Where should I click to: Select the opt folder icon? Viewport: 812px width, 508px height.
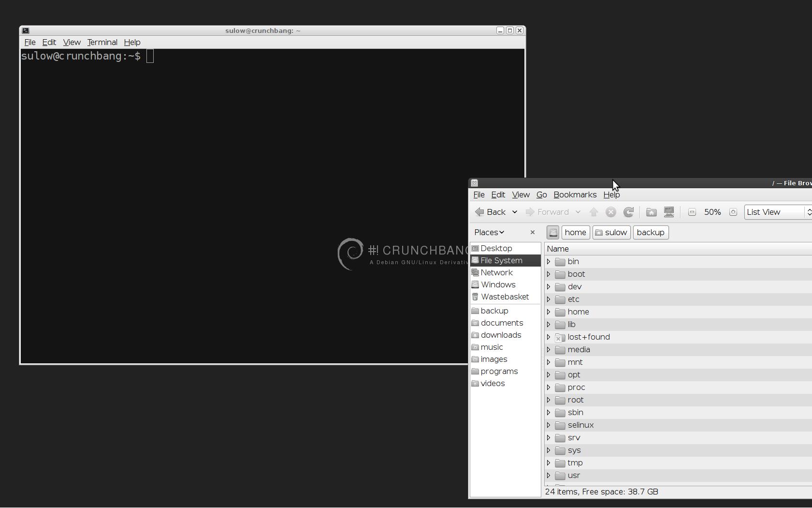coord(560,375)
